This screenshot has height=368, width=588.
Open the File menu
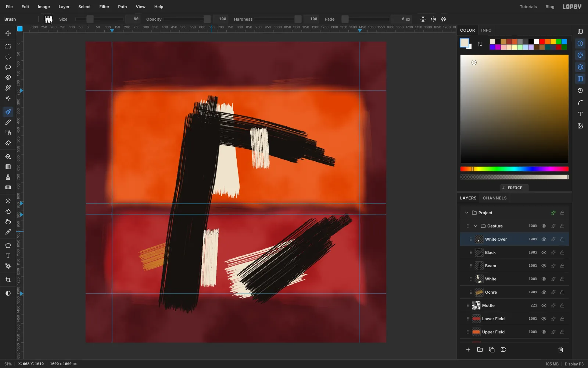9,7
